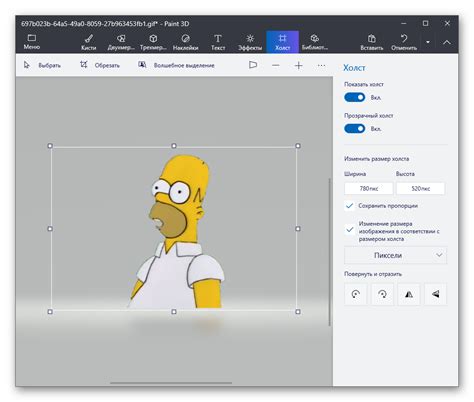Toggle the Показать холст switch

354,97
